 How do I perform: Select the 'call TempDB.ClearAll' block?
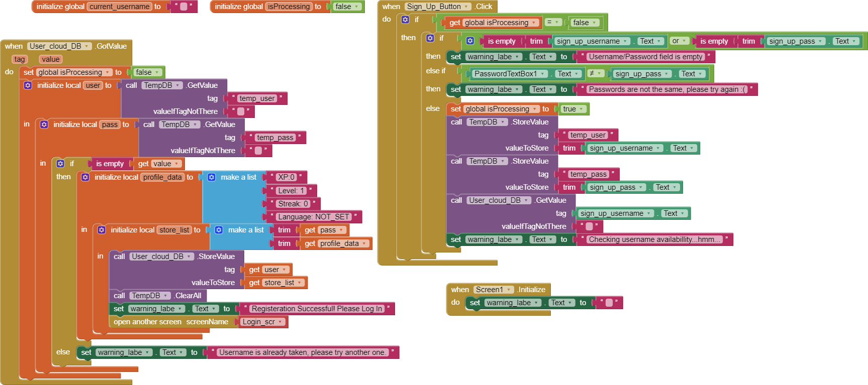(x=119, y=296)
